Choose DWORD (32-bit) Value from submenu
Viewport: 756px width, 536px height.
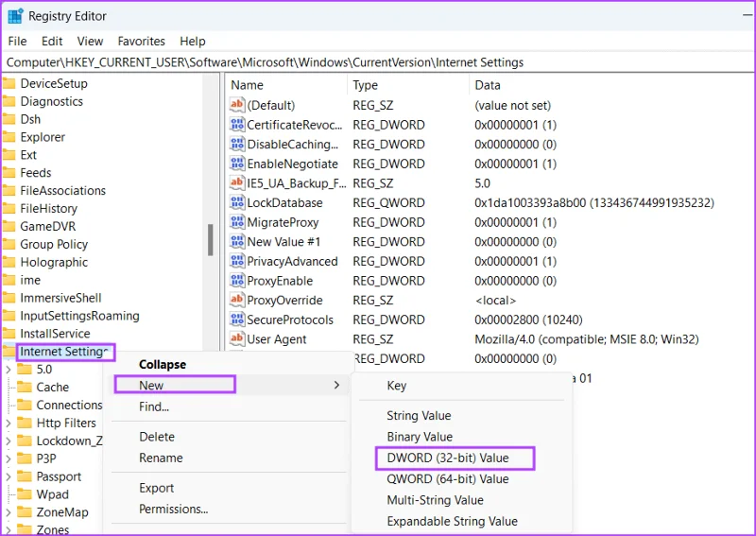pyautogui.click(x=455, y=458)
